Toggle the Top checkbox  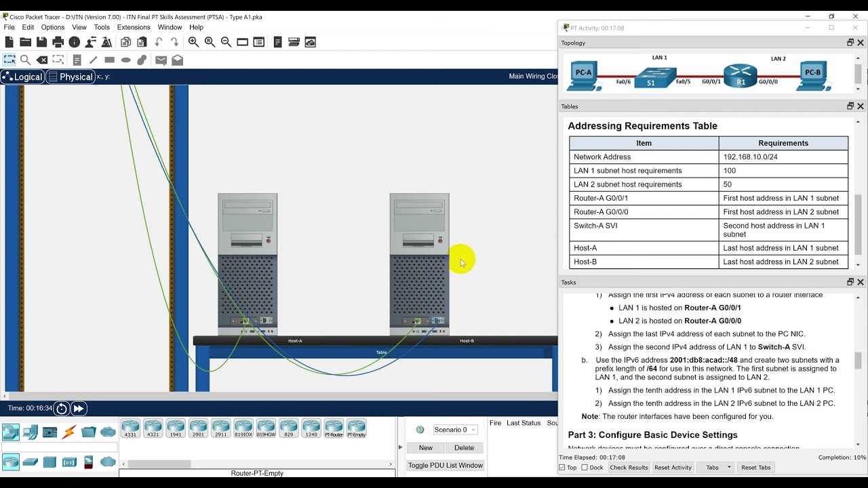562,468
